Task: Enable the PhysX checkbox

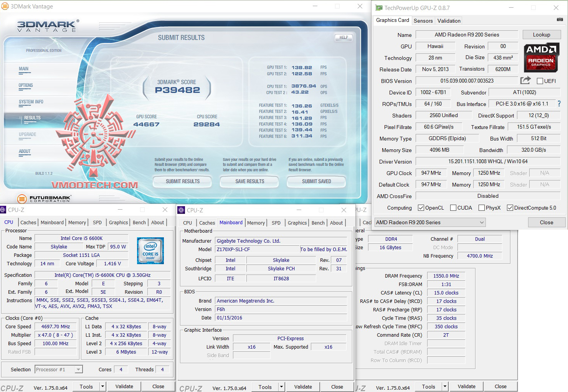Action: pyautogui.click(x=482, y=208)
